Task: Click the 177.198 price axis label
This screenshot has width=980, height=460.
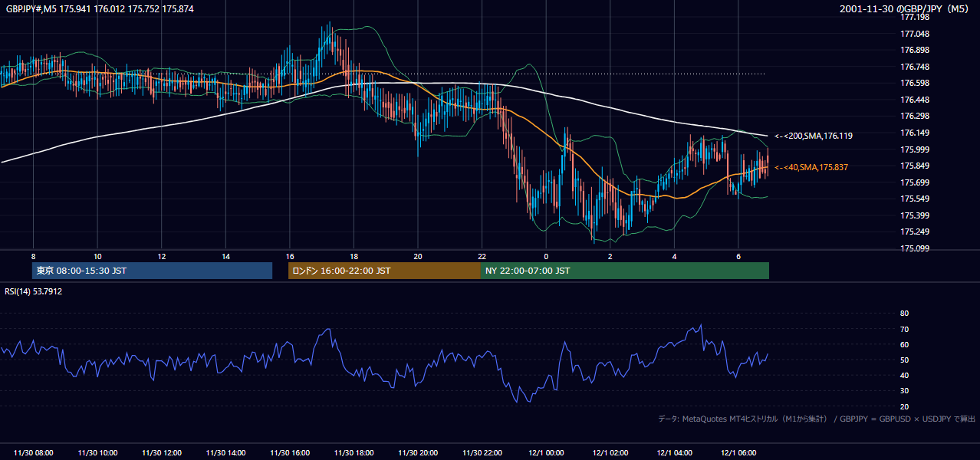Action: pyautogui.click(x=915, y=18)
